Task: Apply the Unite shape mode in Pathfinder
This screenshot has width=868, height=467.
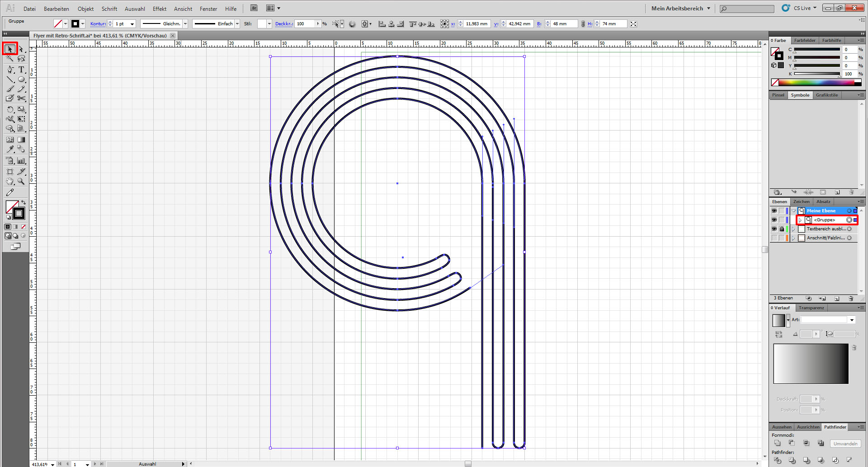Action: click(777, 443)
